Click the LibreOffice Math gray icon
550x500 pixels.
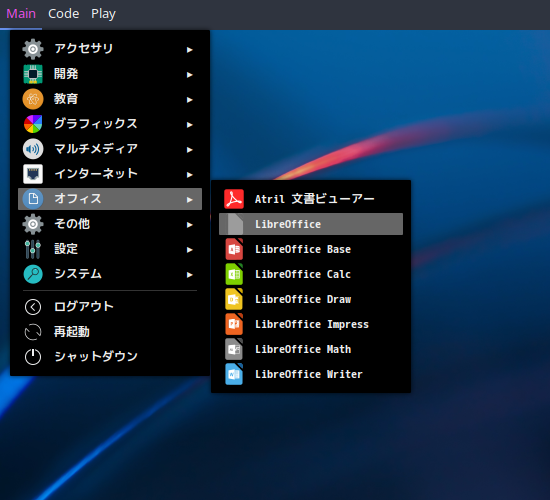(x=234, y=349)
